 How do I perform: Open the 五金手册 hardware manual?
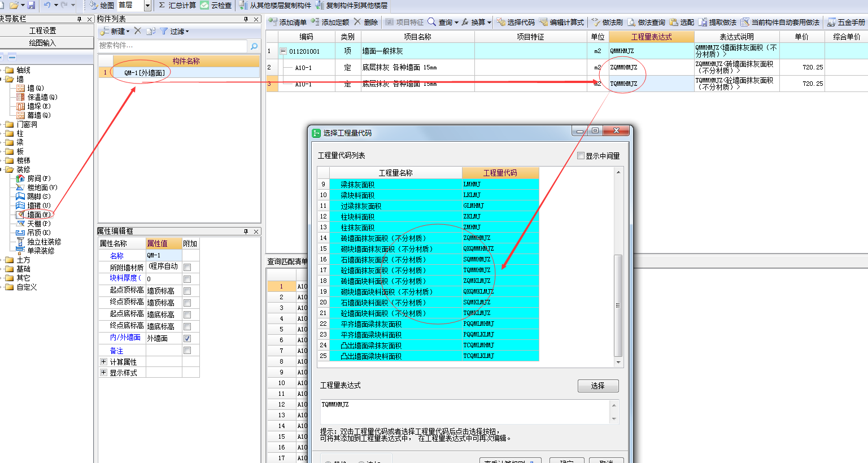[846, 22]
